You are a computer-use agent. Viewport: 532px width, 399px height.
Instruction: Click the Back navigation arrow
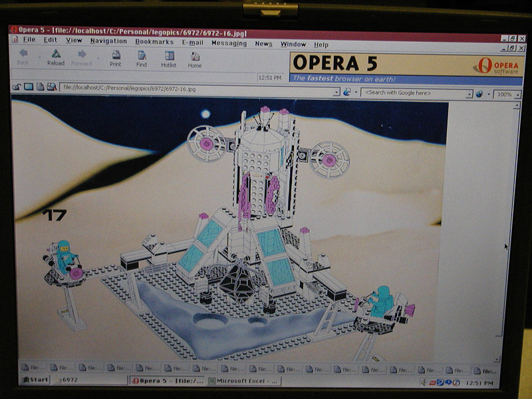23,53
